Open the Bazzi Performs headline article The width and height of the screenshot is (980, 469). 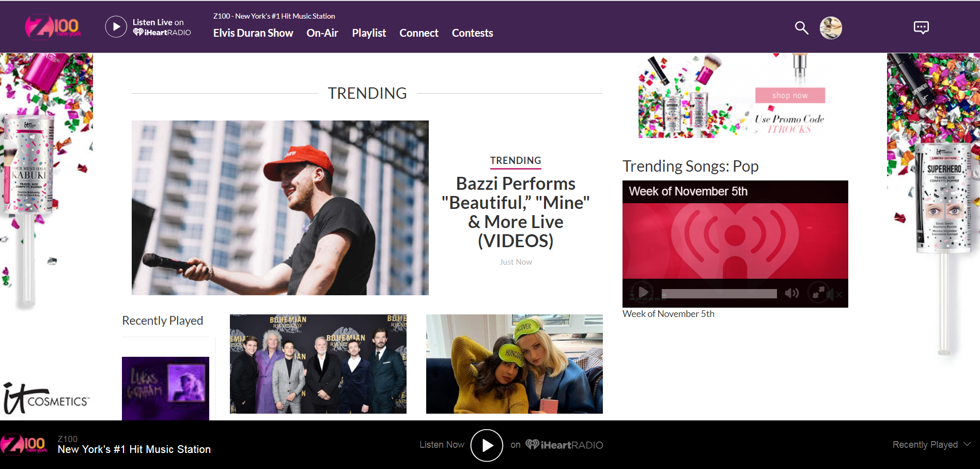(x=516, y=212)
